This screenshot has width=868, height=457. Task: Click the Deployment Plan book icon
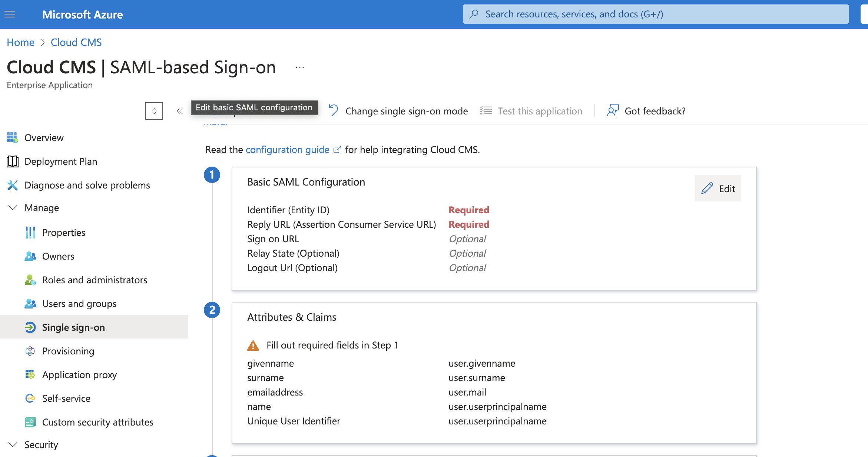[x=12, y=161]
